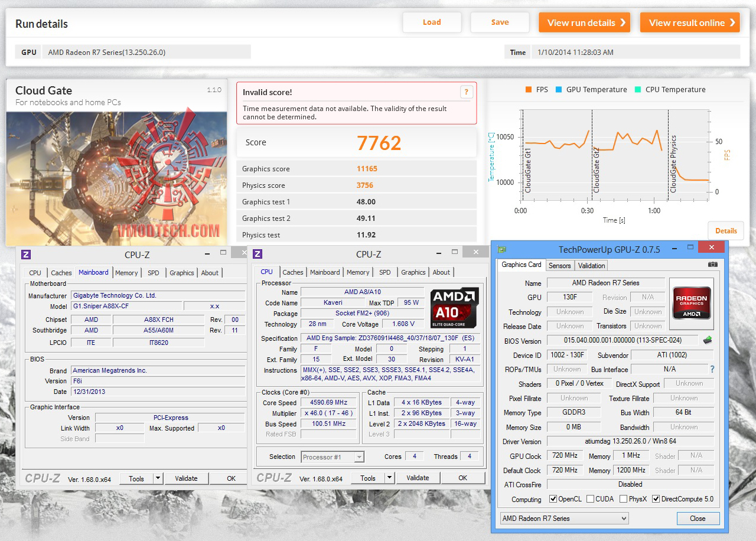This screenshot has width=756, height=541.
Task: Click the BIOS save chip icon in GPU-Z
Action: click(x=707, y=340)
